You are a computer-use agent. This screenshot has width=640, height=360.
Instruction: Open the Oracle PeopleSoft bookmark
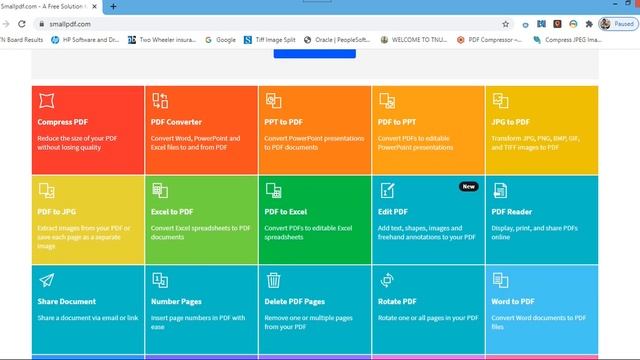coord(337,40)
